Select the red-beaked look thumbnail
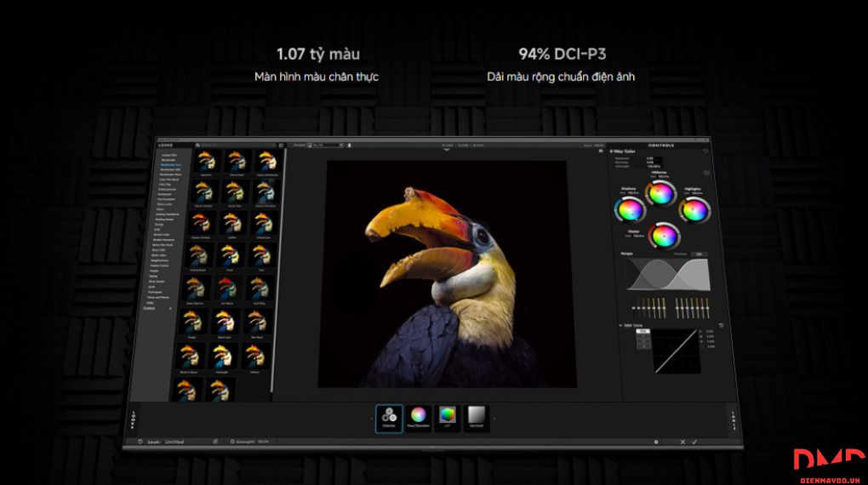Screen dimensions: 868x485 tap(227, 288)
